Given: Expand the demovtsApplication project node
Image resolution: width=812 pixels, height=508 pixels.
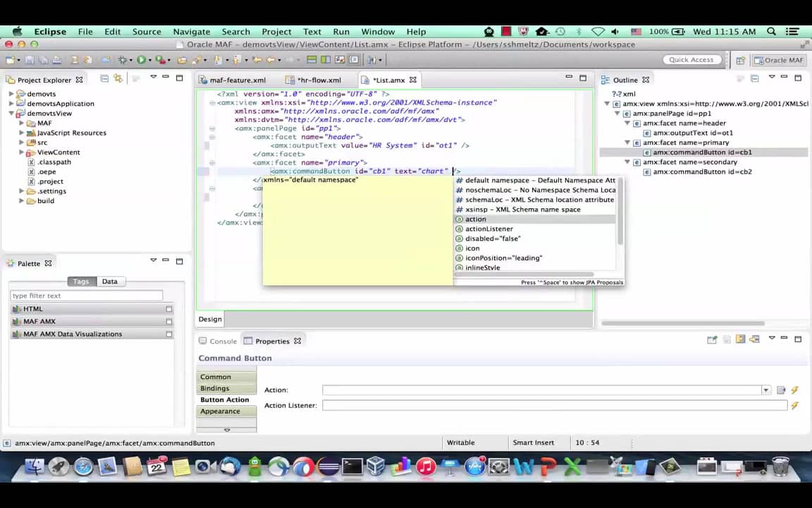Looking at the screenshot, I should coord(11,104).
